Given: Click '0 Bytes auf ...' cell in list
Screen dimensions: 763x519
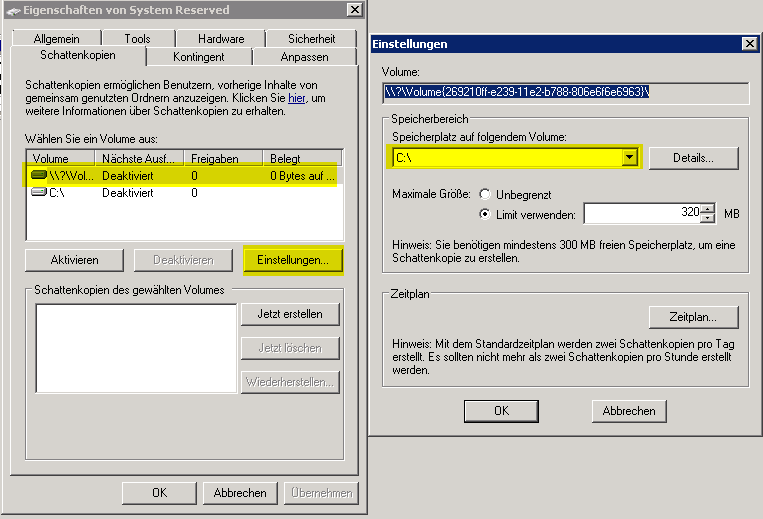Looking at the screenshot, I should [x=302, y=176].
